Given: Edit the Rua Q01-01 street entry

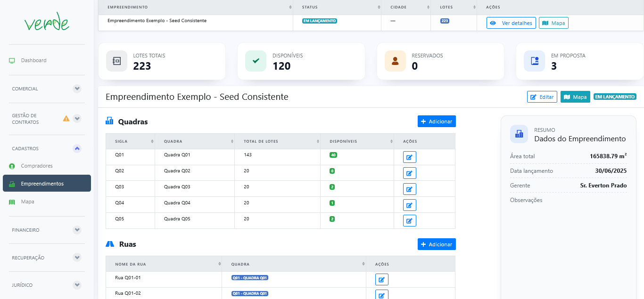Looking at the screenshot, I should click(381, 280).
